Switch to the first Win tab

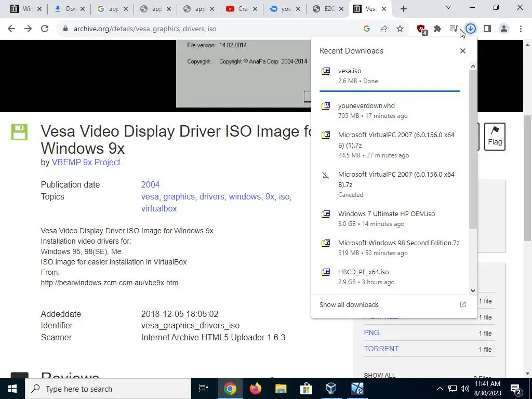[x=26, y=9]
